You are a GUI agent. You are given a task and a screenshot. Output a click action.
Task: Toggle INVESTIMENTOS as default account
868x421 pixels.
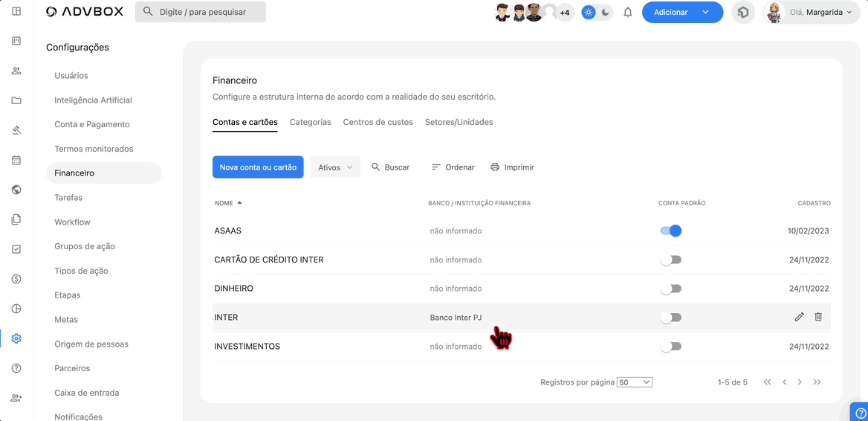pos(670,347)
